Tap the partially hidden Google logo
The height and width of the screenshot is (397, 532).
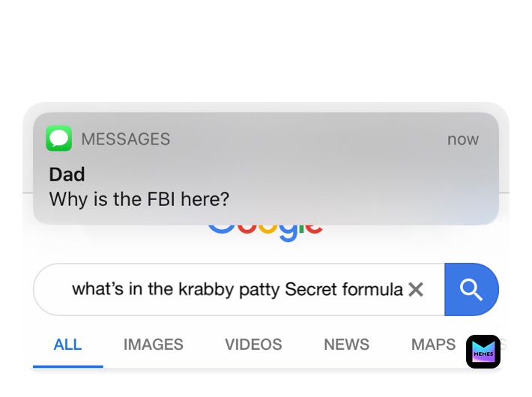[265, 229]
